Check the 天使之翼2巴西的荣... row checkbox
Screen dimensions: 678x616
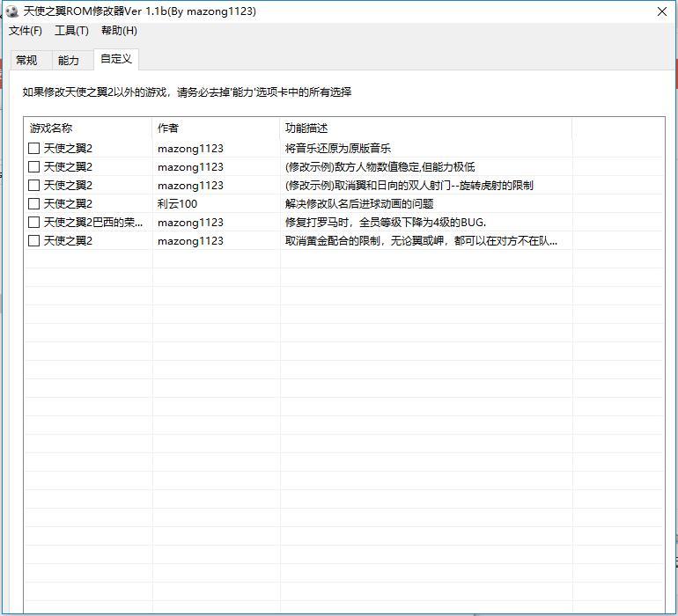coord(33,222)
